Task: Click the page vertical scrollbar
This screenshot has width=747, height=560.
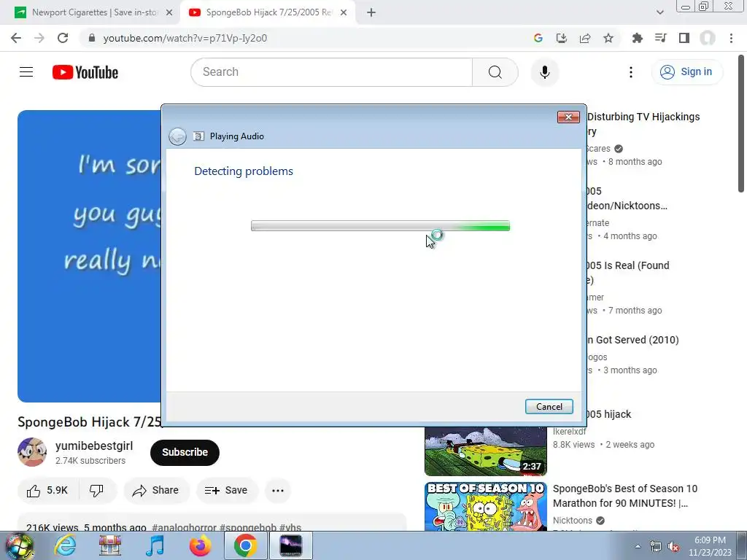Action: [741, 122]
